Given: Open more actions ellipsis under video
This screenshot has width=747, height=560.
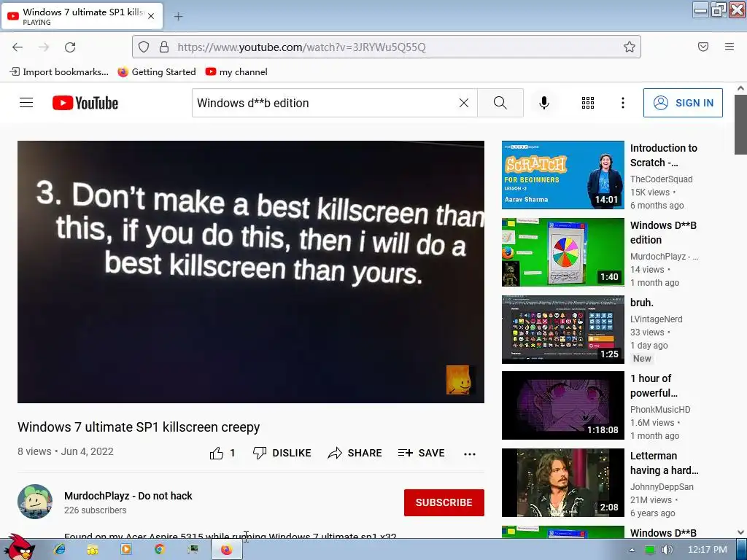Looking at the screenshot, I should point(470,454).
